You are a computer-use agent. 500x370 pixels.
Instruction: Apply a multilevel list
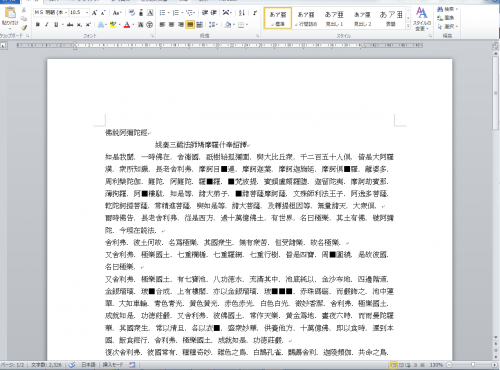tap(190, 13)
